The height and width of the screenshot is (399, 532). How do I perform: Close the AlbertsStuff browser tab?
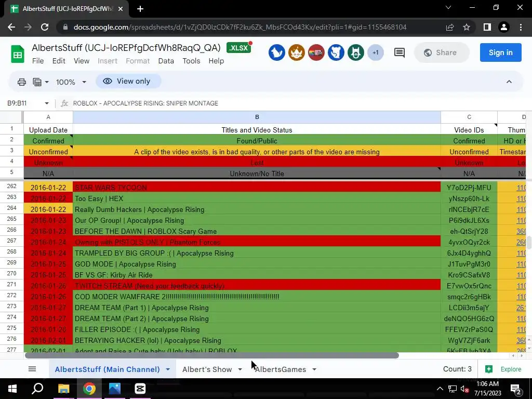click(121, 9)
